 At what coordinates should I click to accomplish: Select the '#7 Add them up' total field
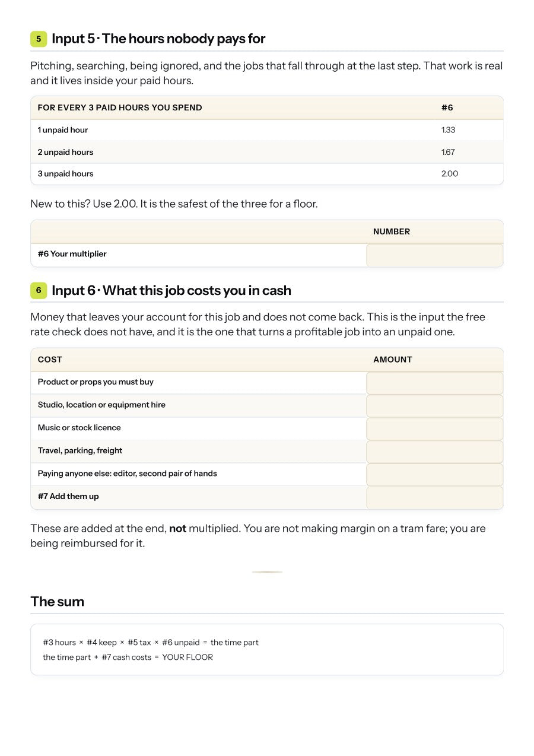[434, 498]
